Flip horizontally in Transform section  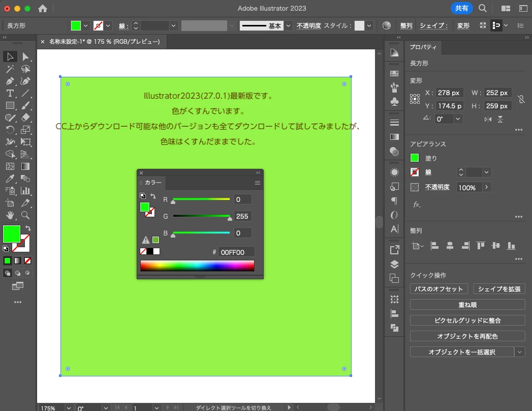[488, 119]
